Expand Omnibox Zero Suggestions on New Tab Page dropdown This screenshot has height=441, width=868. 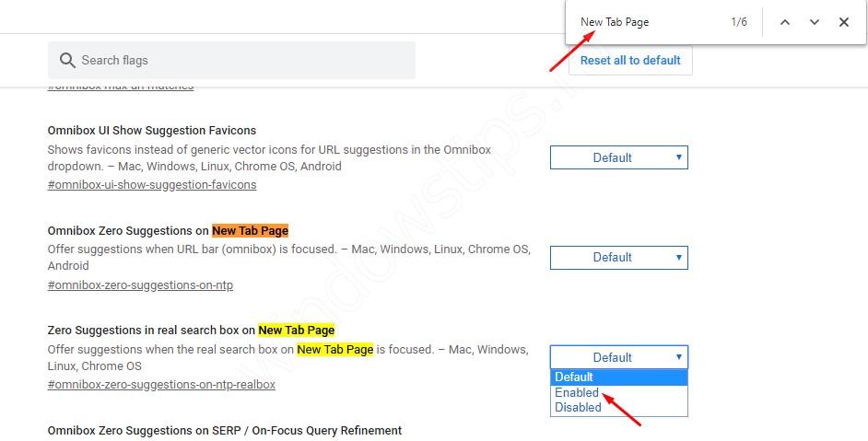(618, 258)
